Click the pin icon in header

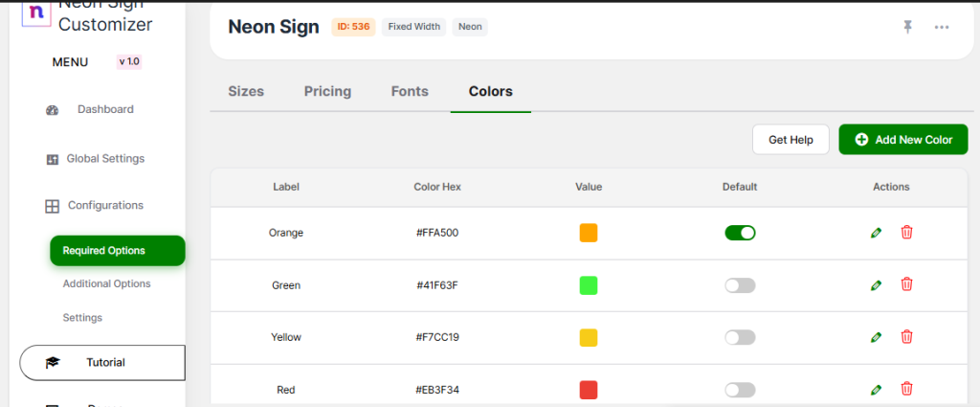(907, 27)
